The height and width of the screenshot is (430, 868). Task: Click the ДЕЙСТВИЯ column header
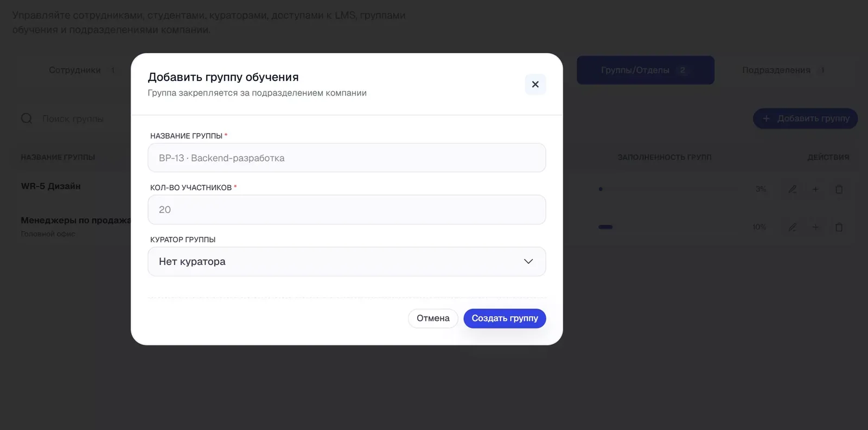click(x=828, y=157)
